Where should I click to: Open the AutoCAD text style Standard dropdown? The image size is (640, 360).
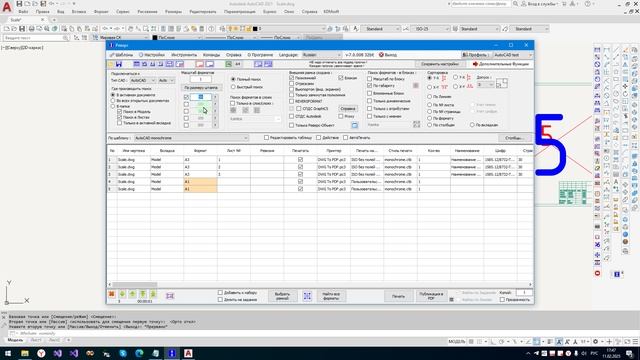point(380,29)
